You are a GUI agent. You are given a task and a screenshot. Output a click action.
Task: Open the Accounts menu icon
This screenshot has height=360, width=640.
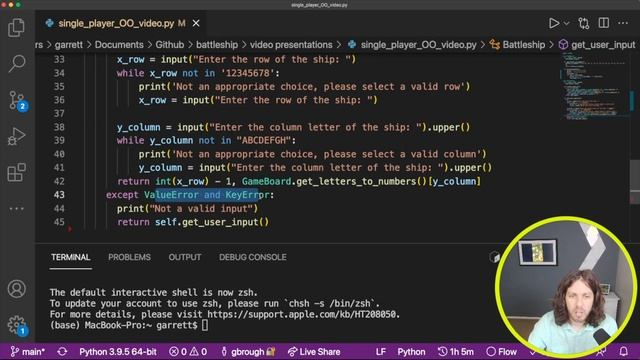[x=16, y=289]
